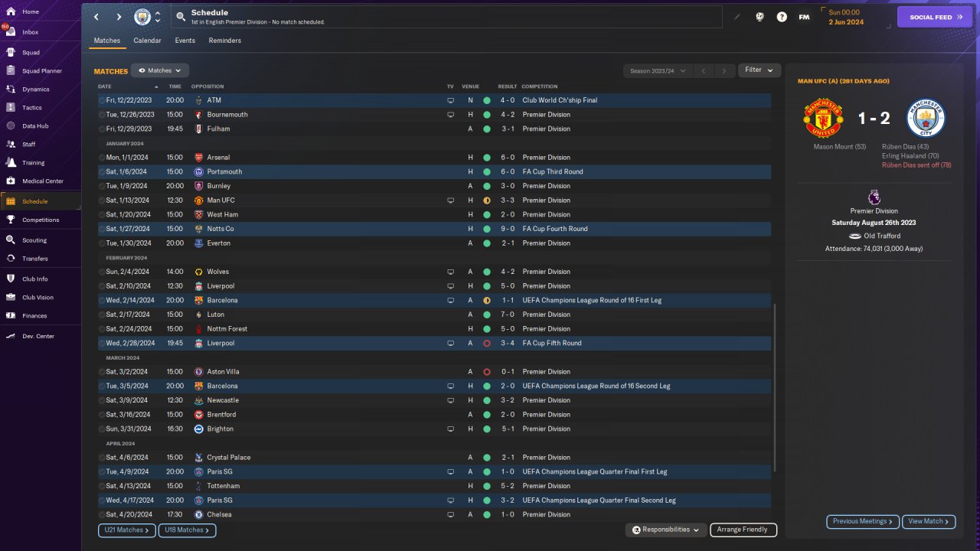Viewport: 980px width, 551px height.
Task: Click the Opposition column header
Action: [x=207, y=86]
